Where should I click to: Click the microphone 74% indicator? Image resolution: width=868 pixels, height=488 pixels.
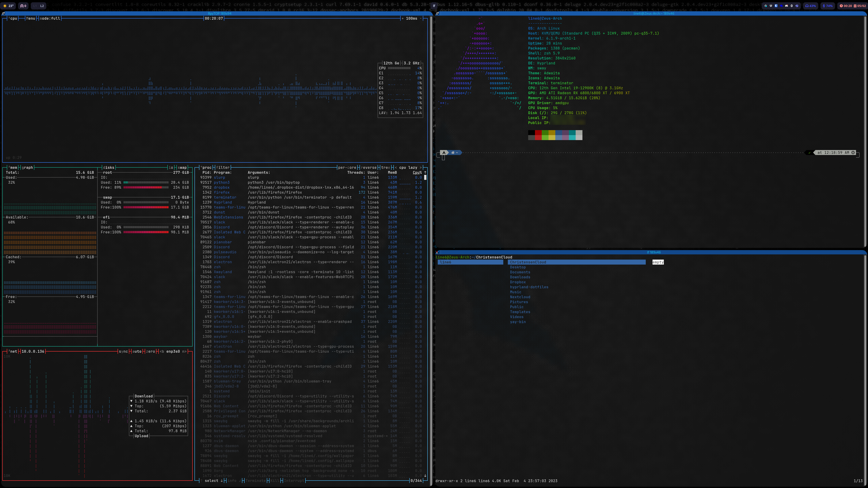pos(828,6)
